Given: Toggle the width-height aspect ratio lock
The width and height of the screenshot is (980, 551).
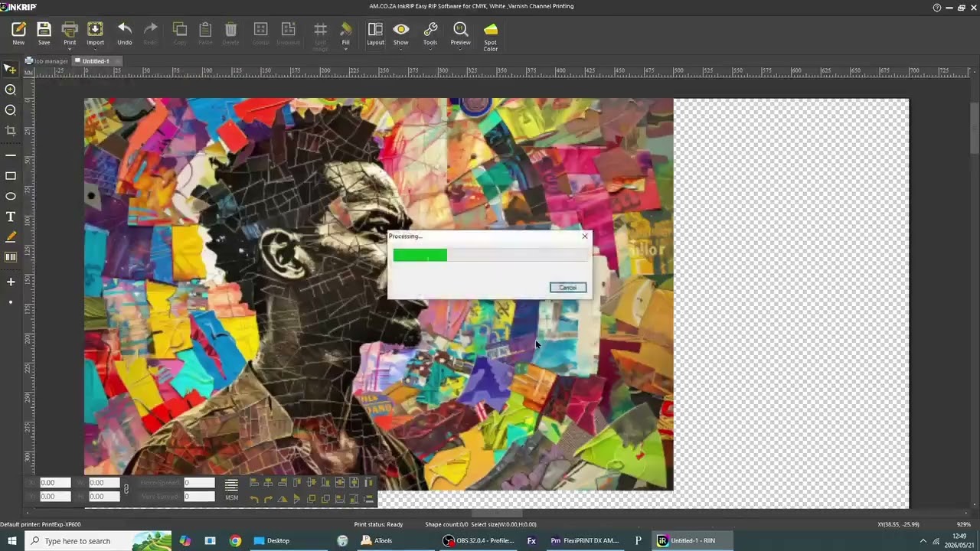Looking at the screenshot, I should pos(126,489).
